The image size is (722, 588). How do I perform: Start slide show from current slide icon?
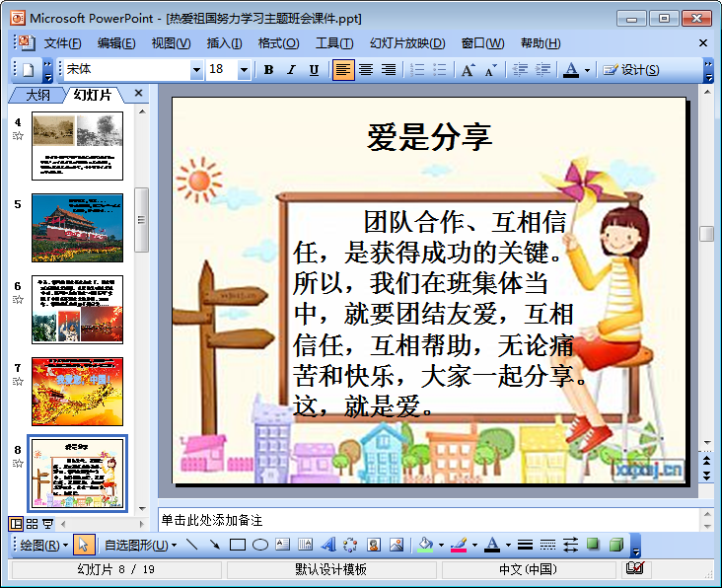(x=47, y=524)
